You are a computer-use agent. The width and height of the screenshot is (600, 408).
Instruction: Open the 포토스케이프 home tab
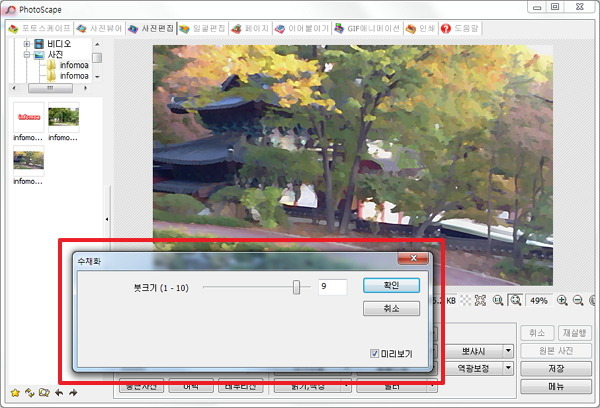[x=40, y=28]
